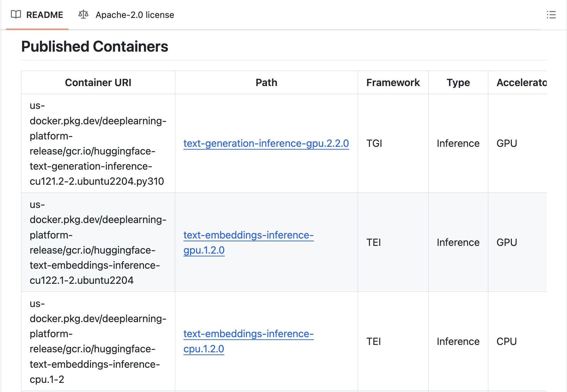The width and height of the screenshot is (567, 392).
Task: Open the README outline list icon
Action: click(x=551, y=15)
